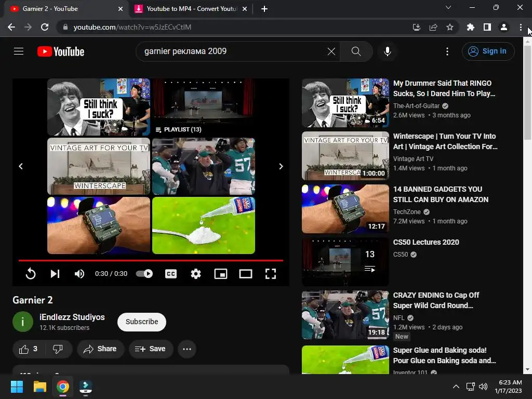Toggle the autoplay switch
This screenshot has width=532, height=399.
144,273
